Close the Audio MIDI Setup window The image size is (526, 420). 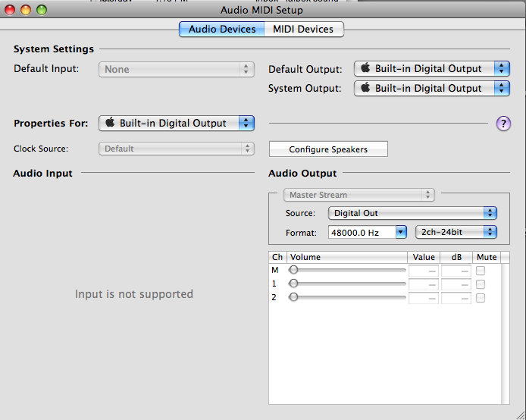pyautogui.click(x=10, y=10)
